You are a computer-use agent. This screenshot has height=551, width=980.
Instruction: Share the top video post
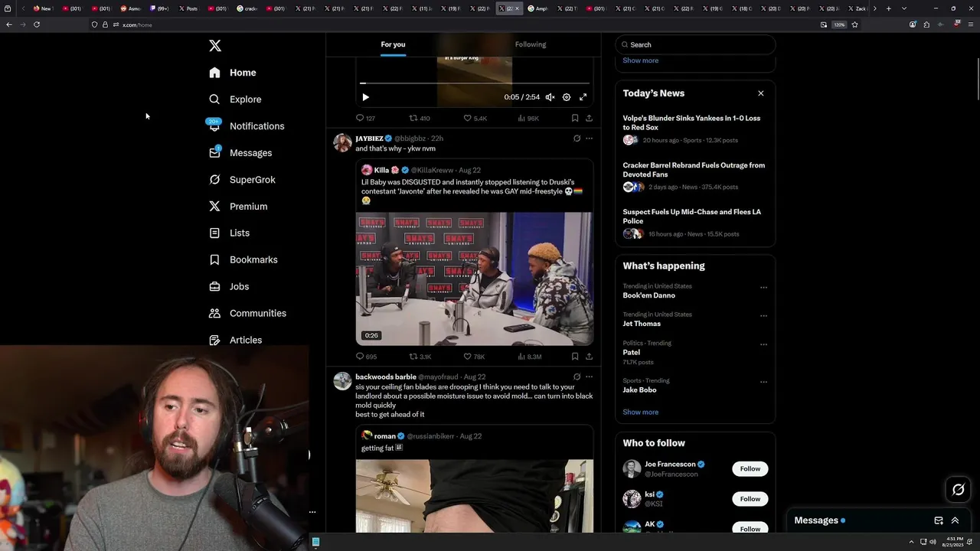tap(589, 119)
